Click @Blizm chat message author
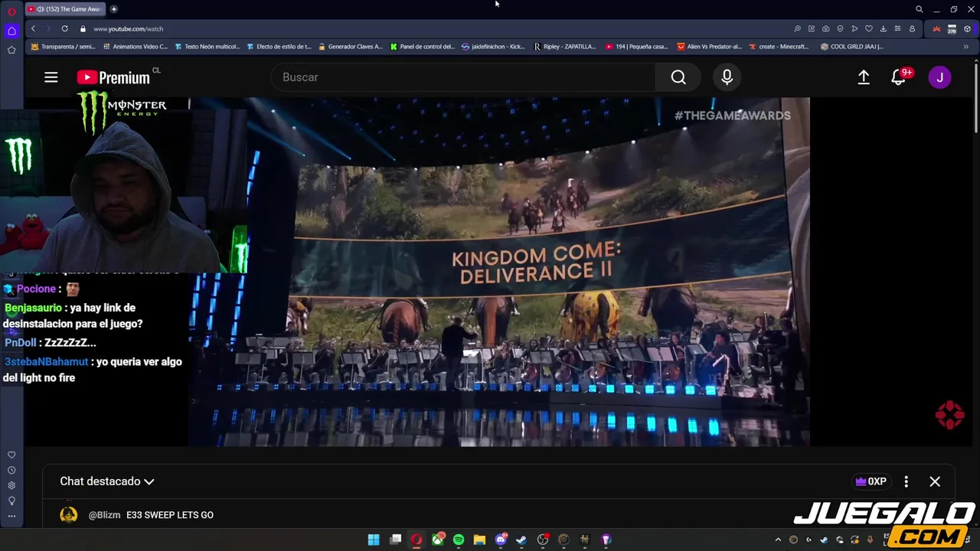980x551 pixels. click(104, 515)
